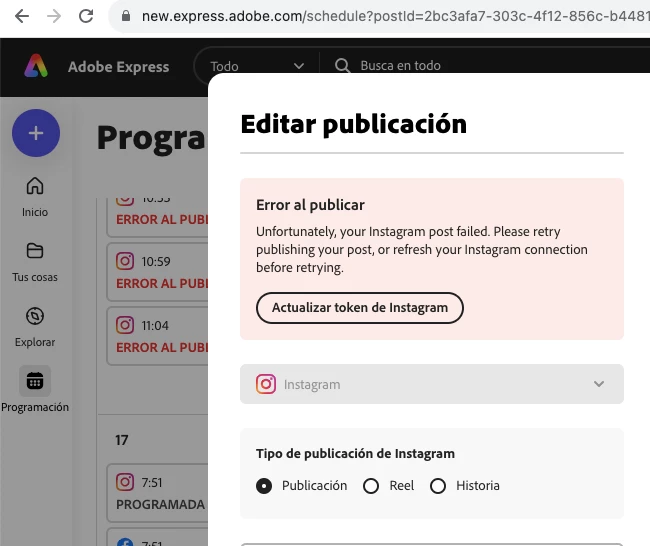Click Instagram icon on 11:04 post
650x546 pixels.
[125, 325]
